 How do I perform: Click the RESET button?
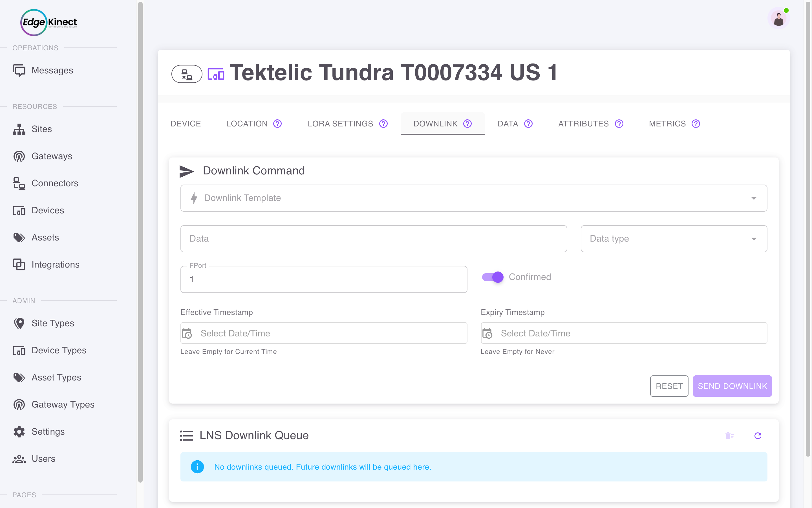(669, 386)
